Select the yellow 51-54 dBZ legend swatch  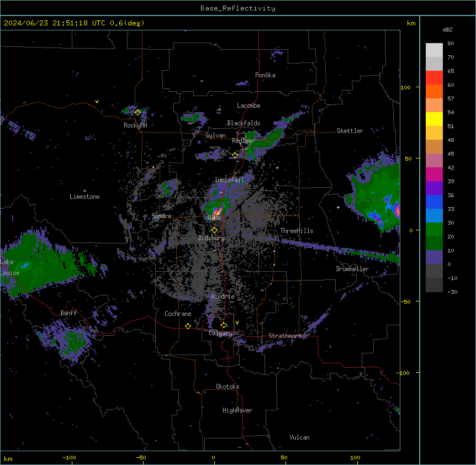pos(434,119)
